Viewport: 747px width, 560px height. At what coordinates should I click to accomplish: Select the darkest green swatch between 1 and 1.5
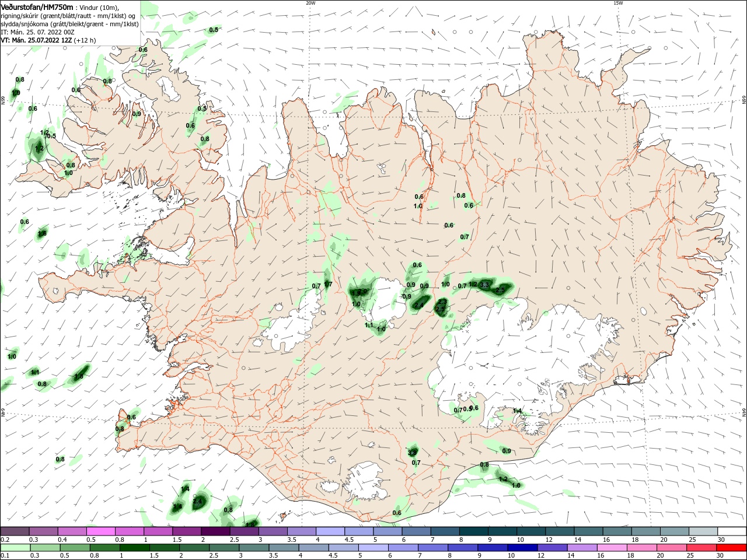(134, 547)
